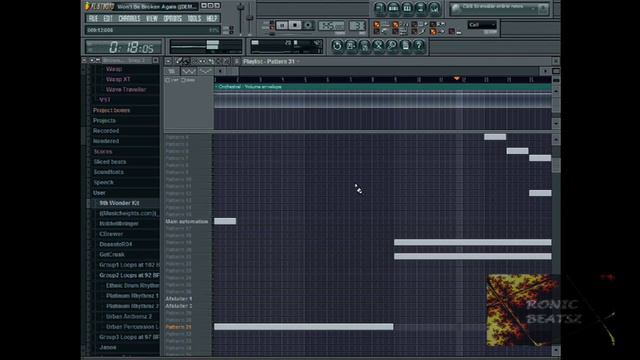Click the circular-arrow undo history icon
The width and height of the screenshot is (640, 360).
point(337,46)
